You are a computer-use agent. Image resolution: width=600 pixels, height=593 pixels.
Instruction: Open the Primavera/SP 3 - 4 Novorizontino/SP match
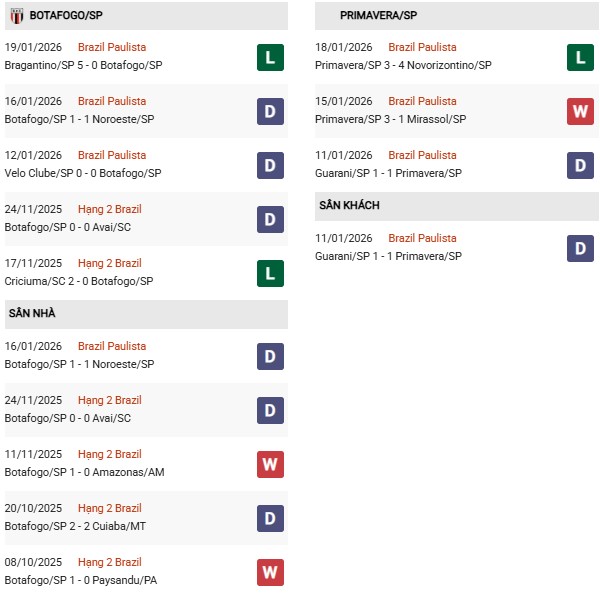tap(404, 65)
